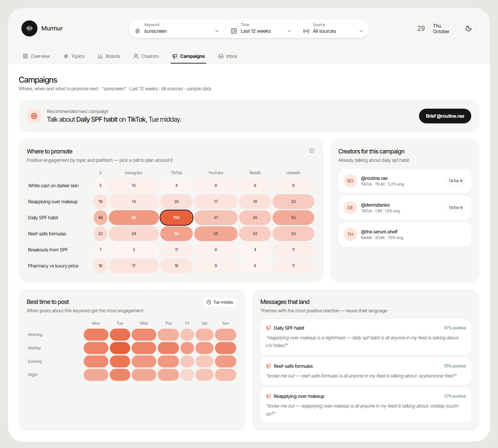The image size is (498, 448).
Task: Select the Pharmacy vs luxury price Reddit cell 6
Action: (255, 266)
